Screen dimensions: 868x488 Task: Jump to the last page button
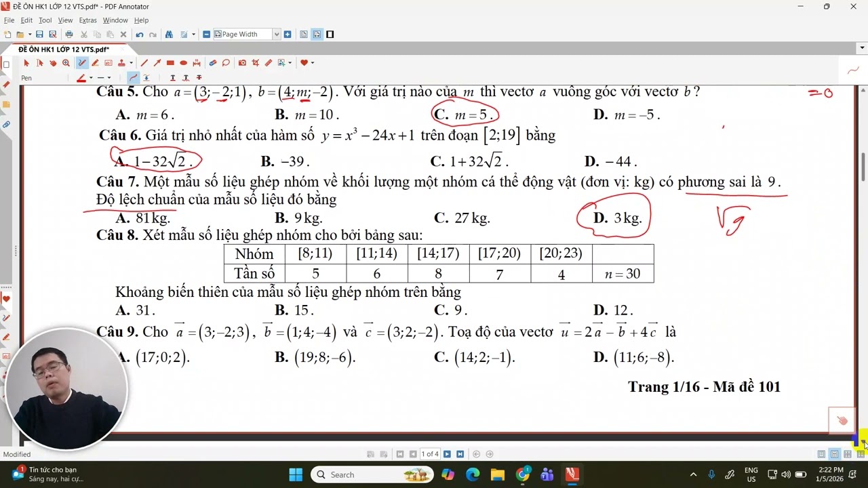[x=460, y=454]
